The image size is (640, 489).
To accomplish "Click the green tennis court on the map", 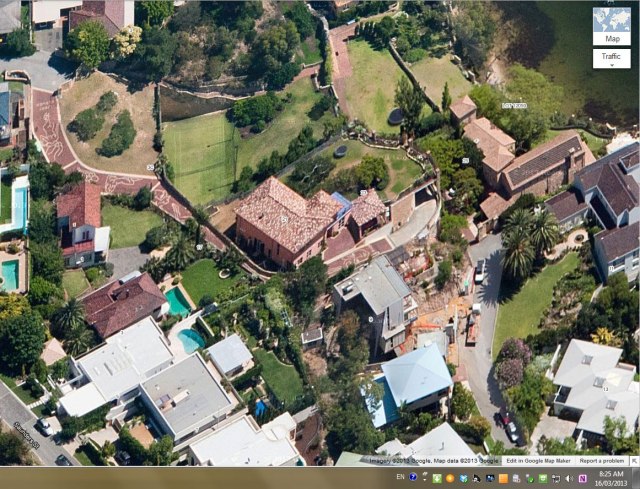I will click(x=198, y=157).
